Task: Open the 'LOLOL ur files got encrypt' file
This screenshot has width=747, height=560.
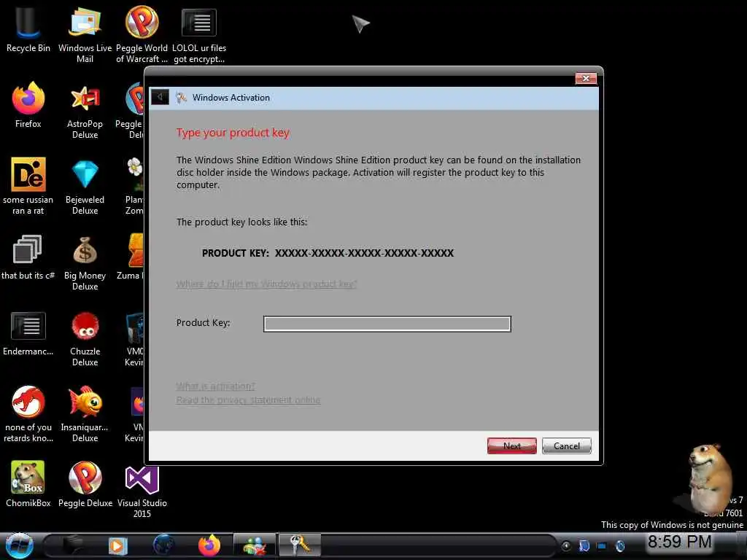Action: pyautogui.click(x=199, y=35)
